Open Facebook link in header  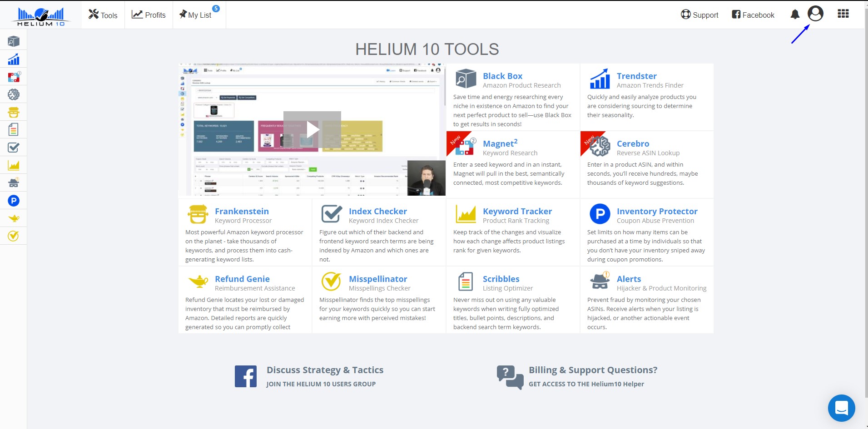coord(753,15)
